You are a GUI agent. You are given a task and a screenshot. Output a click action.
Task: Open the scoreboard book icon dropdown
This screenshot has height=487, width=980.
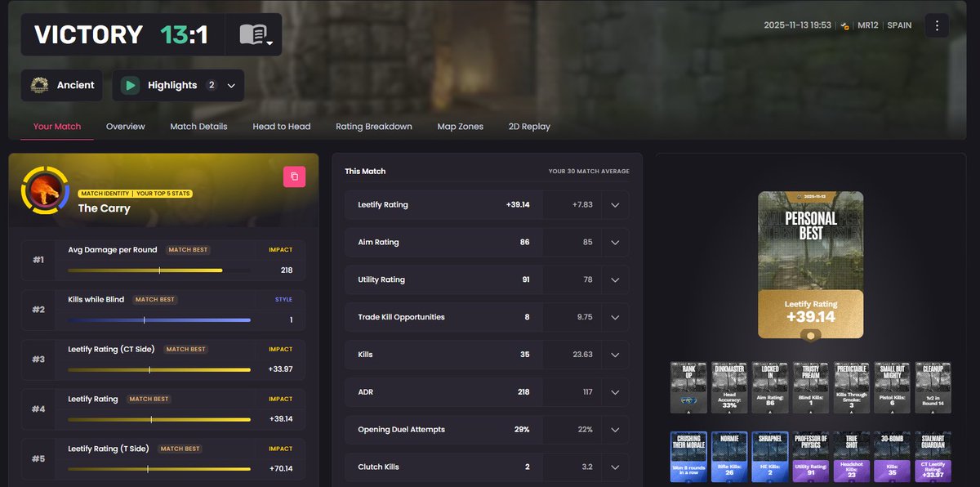253,34
